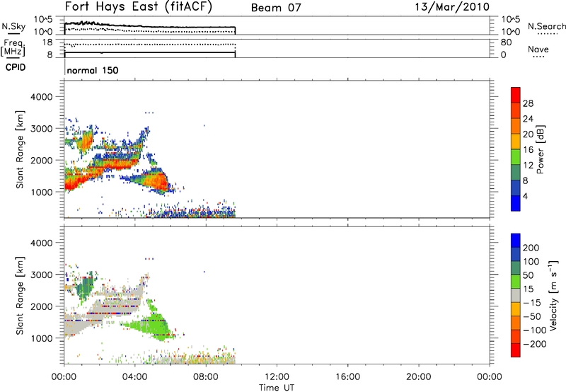Click the '16:00' time axis tick label
The height and width of the screenshot is (392, 566).
pyautogui.click(x=347, y=377)
